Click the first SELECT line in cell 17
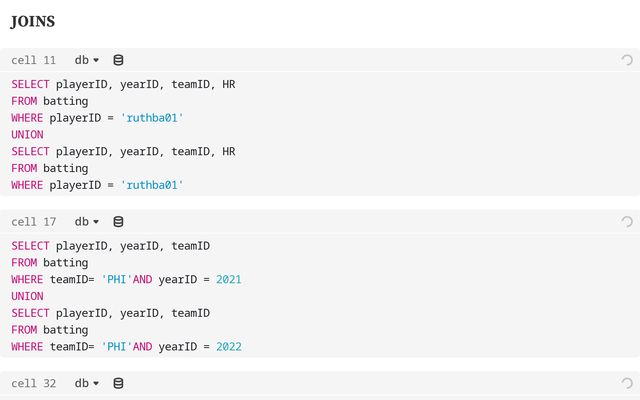 click(110, 246)
